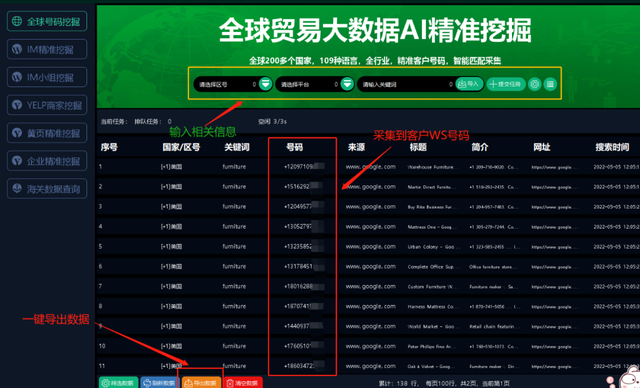Click the title 'Harness Mattress Co...'
The image size is (640, 388).
[433, 307]
